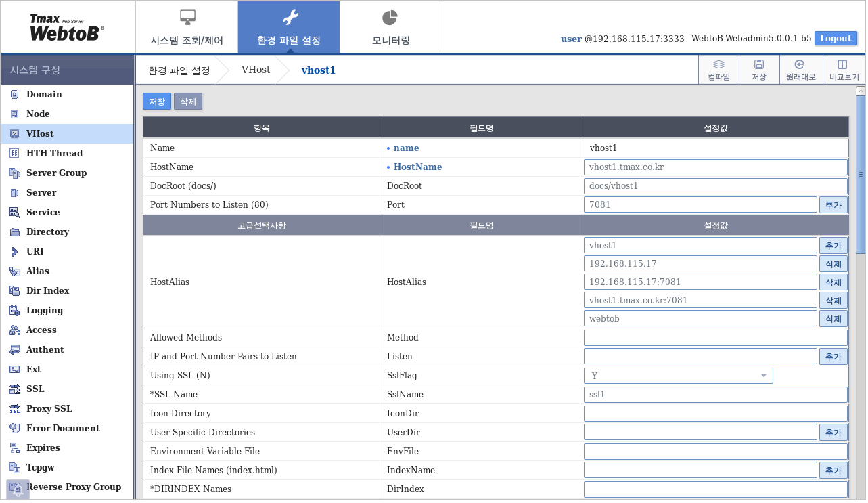Delete the 192.168.115.17:7081 HostAlias entry
This screenshot has width=868, height=503.
point(833,282)
